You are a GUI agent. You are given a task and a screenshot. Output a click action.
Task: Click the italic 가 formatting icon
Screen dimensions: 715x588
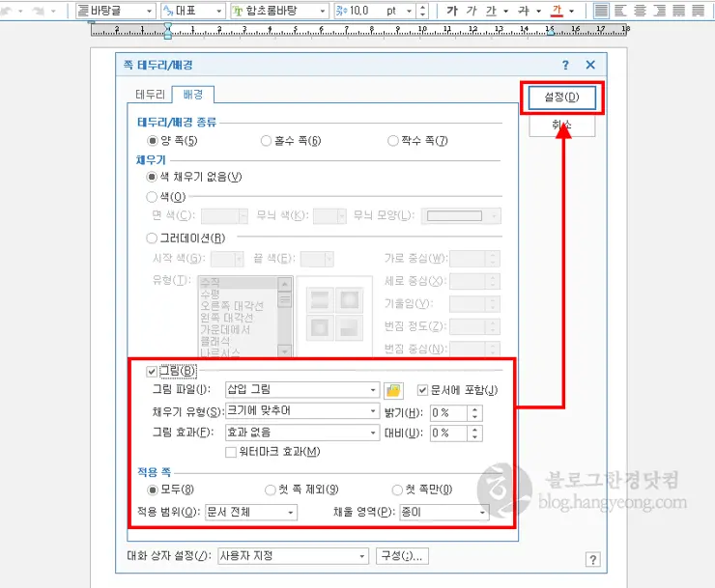click(x=472, y=11)
